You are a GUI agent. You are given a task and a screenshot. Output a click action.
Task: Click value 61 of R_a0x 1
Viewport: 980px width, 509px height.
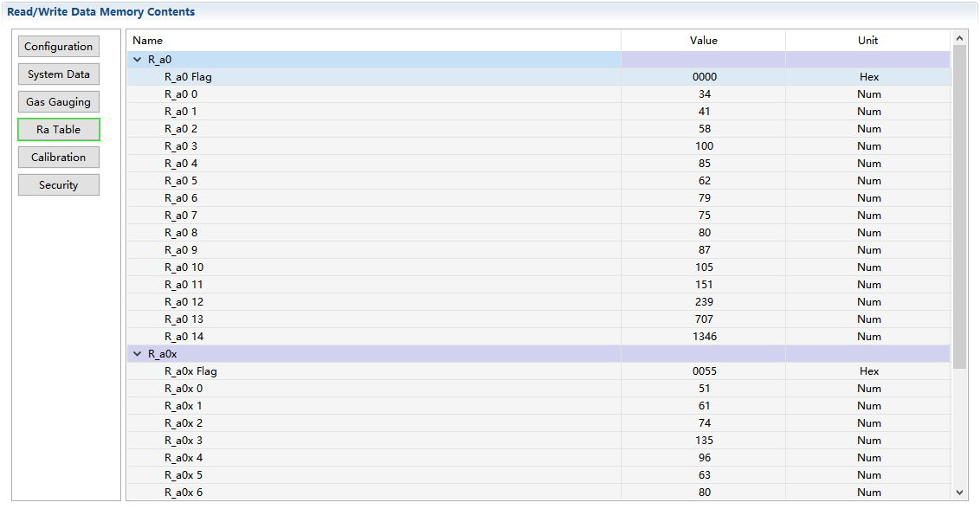click(705, 406)
